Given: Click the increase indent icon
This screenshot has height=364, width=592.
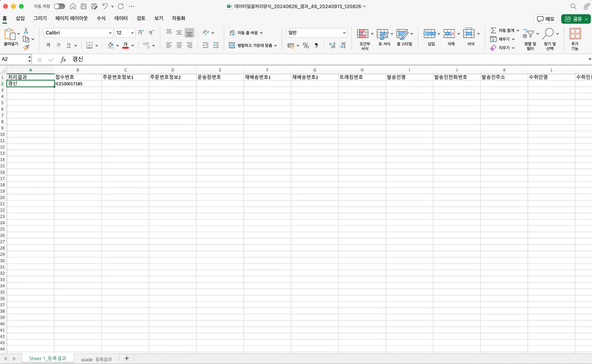Looking at the screenshot, I should 216,45.
